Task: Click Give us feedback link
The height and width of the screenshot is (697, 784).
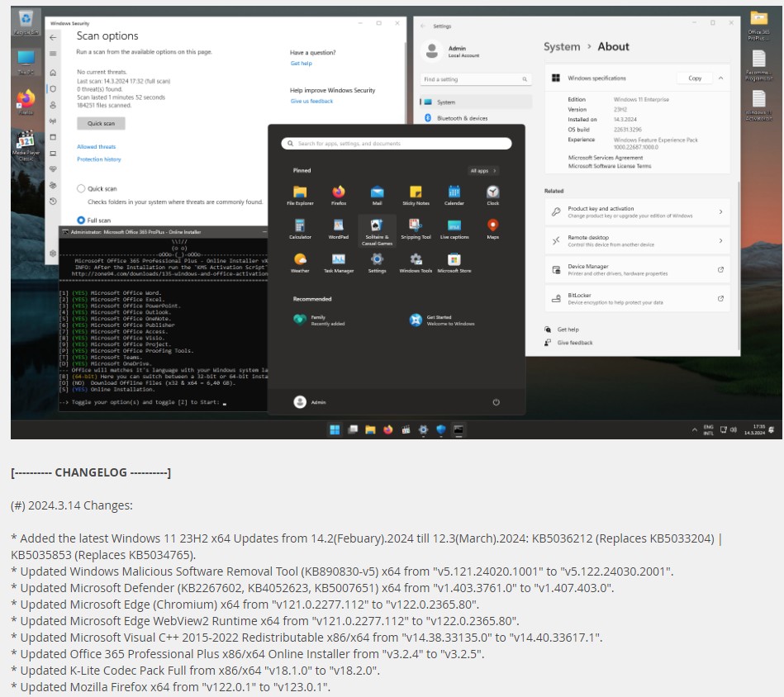Action: pos(311,101)
